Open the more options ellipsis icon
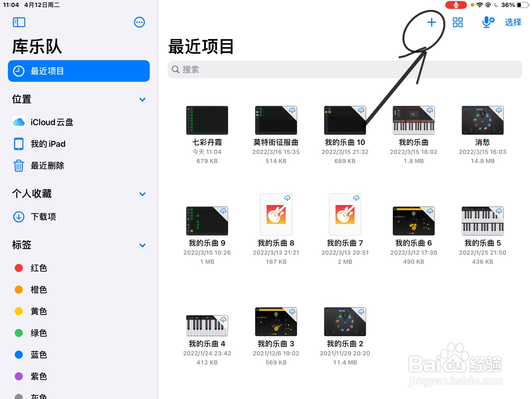The image size is (532, 399). [139, 22]
